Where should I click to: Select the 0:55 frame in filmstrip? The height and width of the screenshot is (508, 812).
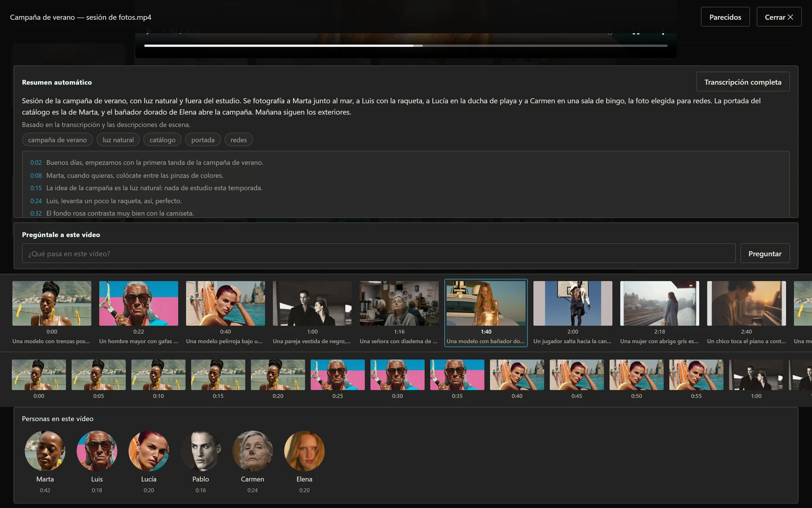click(x=696, y=379)
